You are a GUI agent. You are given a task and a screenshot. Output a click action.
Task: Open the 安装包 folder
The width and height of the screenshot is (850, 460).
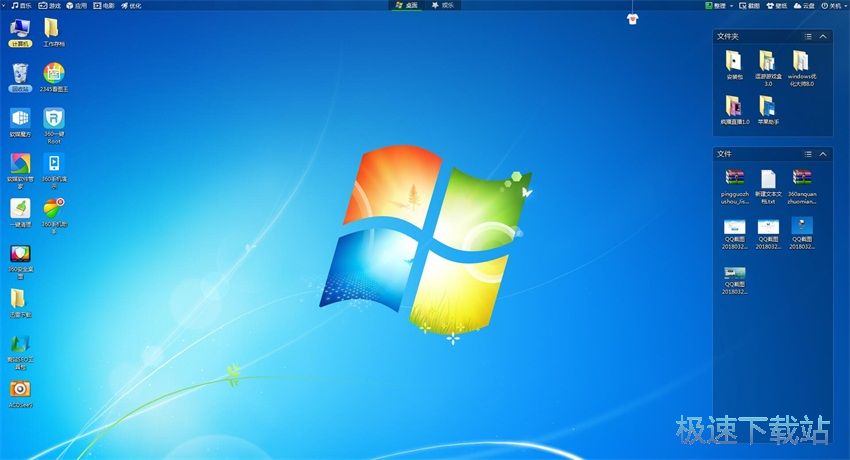[x=734, y=64]
